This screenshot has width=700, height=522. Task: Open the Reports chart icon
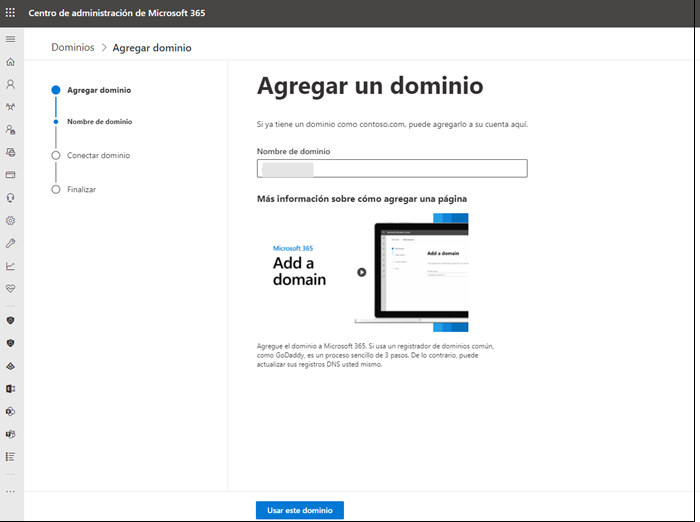[x=10, y=266]
